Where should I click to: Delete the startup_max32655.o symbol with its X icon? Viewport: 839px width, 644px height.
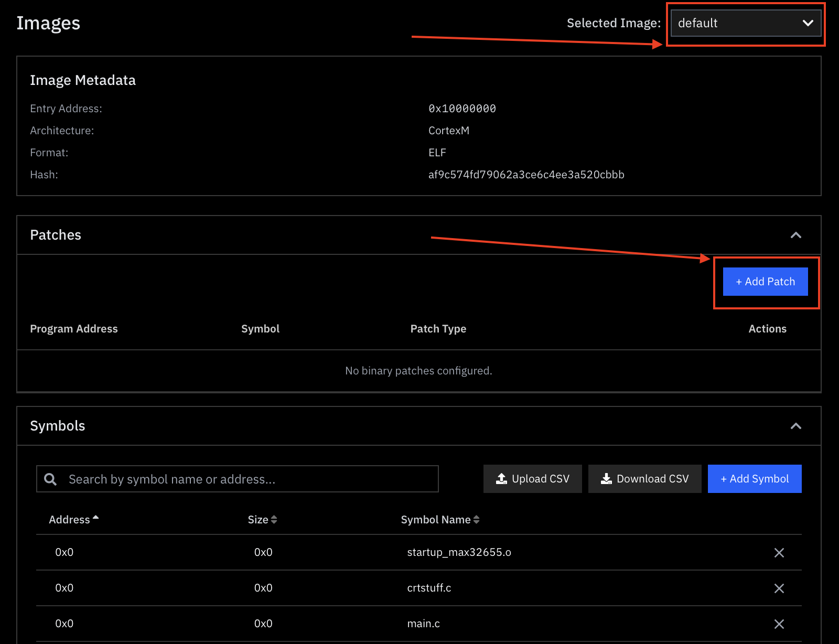coord(779,552)
